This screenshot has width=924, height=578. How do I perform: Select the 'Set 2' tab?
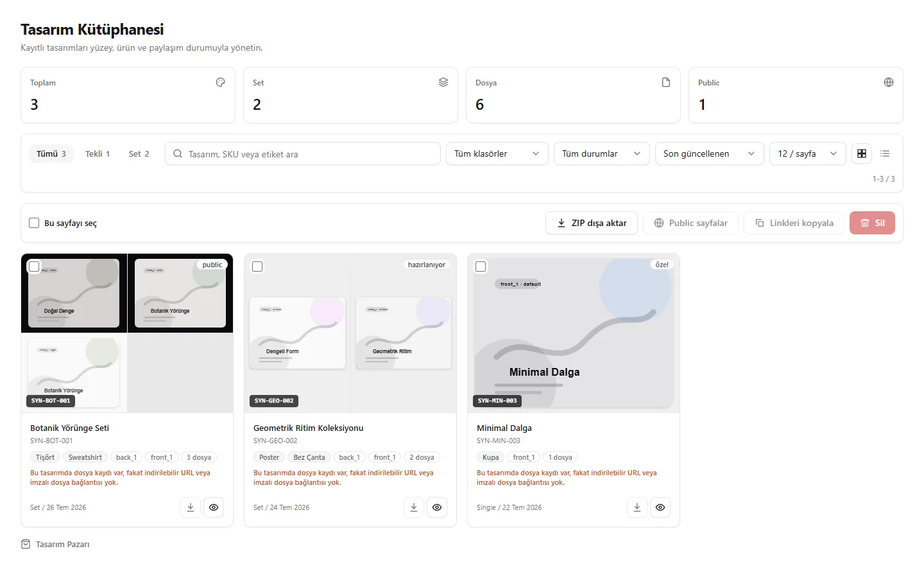click(x=139, y=153)
